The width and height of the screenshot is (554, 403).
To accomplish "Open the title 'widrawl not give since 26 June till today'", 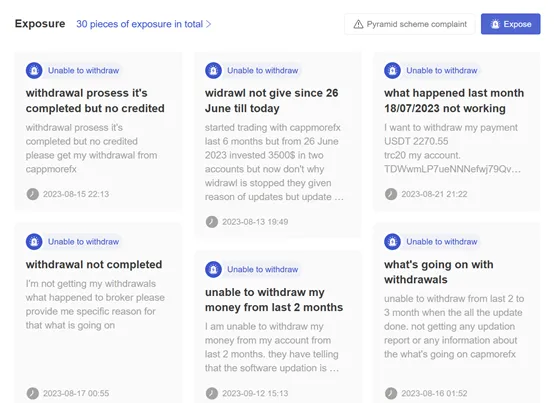I will click(x=271, y=100).
